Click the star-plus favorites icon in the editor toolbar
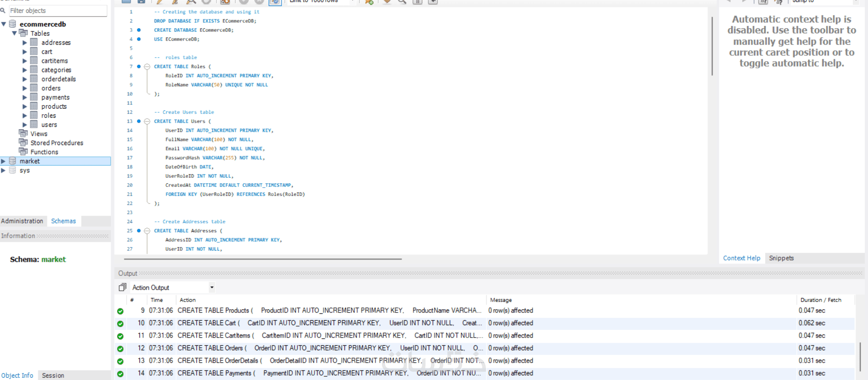 369,2
